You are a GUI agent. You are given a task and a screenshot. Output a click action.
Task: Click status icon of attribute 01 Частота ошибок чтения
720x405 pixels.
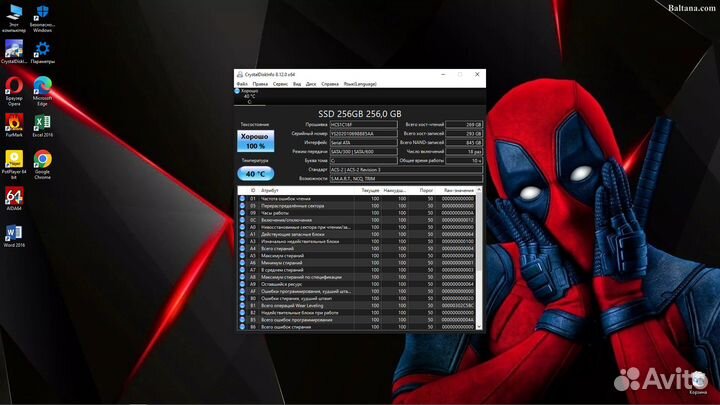242,199
